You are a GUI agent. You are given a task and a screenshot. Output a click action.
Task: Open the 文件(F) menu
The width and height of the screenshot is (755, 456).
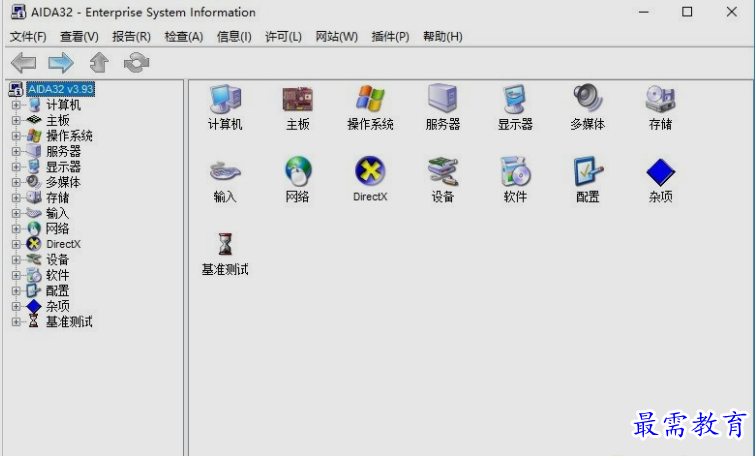tap(28, 37)
